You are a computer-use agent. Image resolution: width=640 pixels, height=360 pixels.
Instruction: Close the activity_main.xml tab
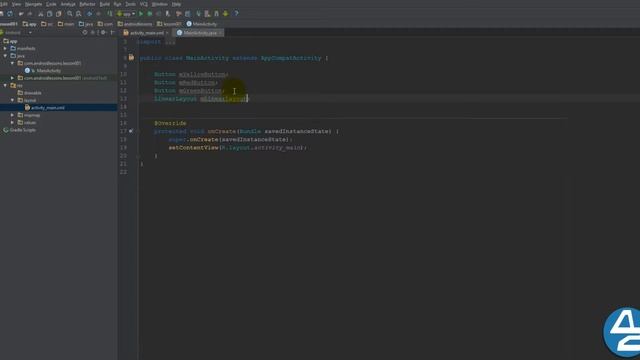point(167,33)
